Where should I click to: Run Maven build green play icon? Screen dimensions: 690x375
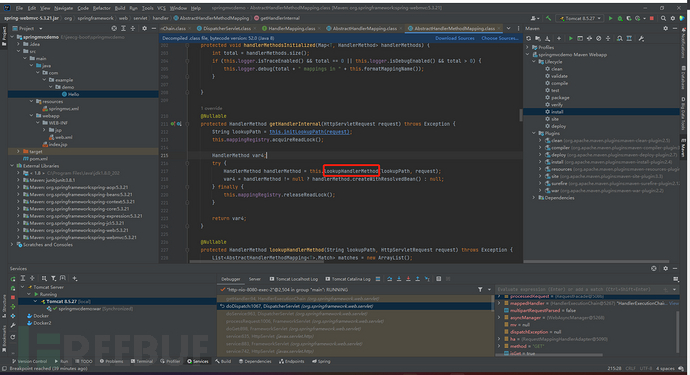570,39
